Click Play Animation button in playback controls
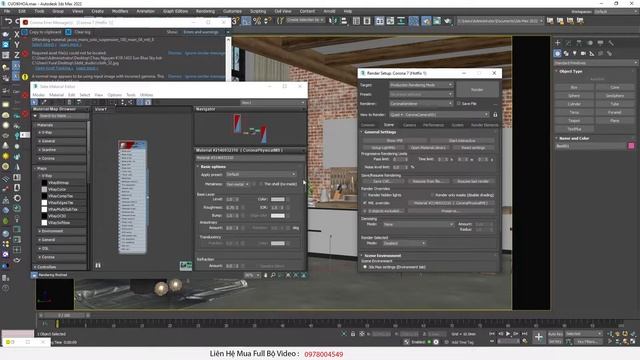 508,334
